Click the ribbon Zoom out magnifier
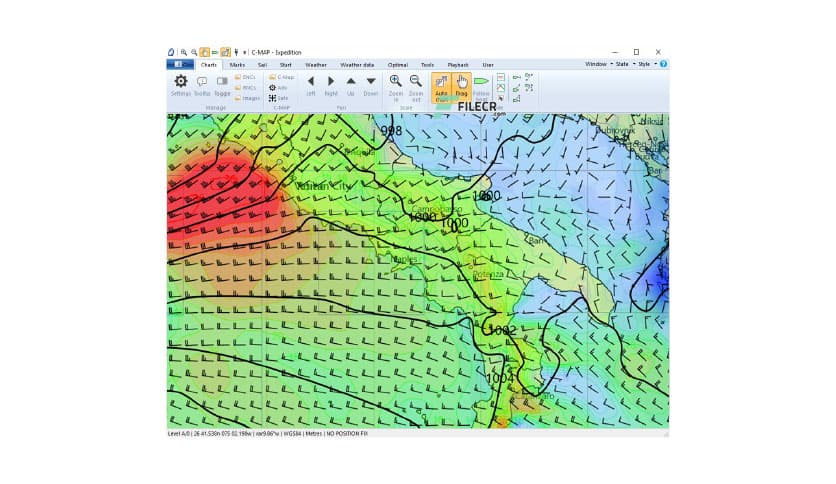Image resolution: width=836 pixels, height=484 pixels. tap(415, 84)
